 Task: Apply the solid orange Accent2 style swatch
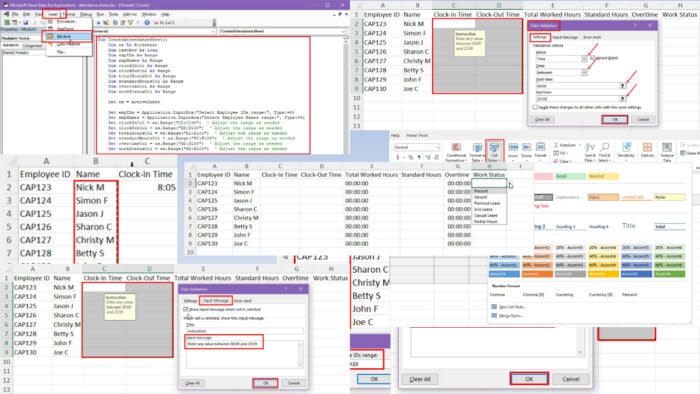pos(537,274)
